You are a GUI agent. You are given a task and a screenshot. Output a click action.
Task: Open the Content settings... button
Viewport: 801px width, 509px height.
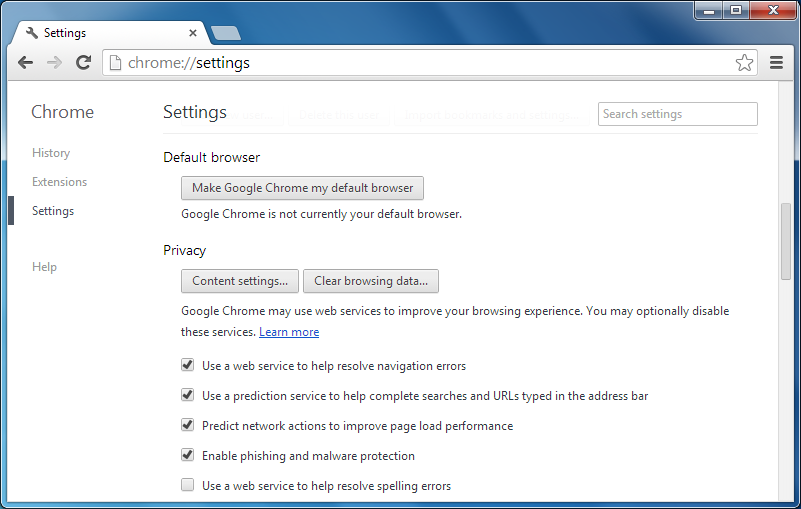pyautogui.click(x=240, y=281)
